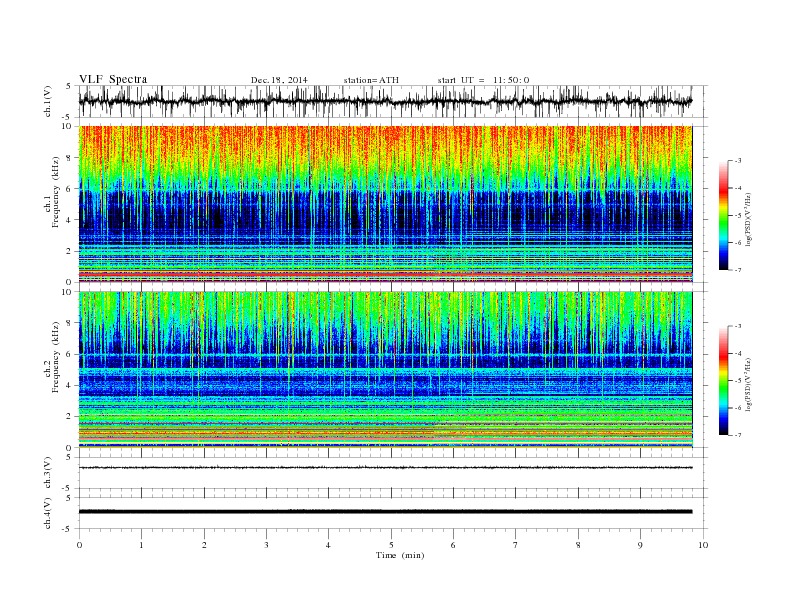Click the ch.1 spectrogram color scale bar
Viewport: 792px width, 612px height.
[x=723, y=215]
